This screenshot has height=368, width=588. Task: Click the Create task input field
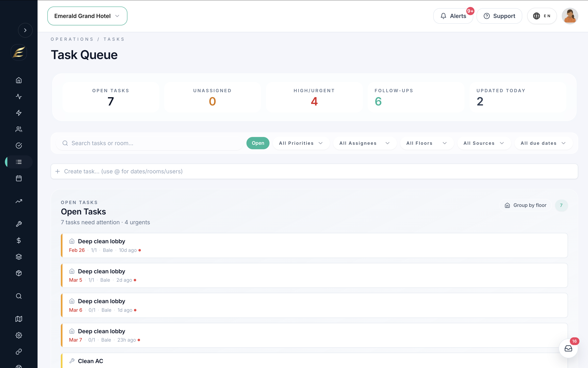[314, 171]
